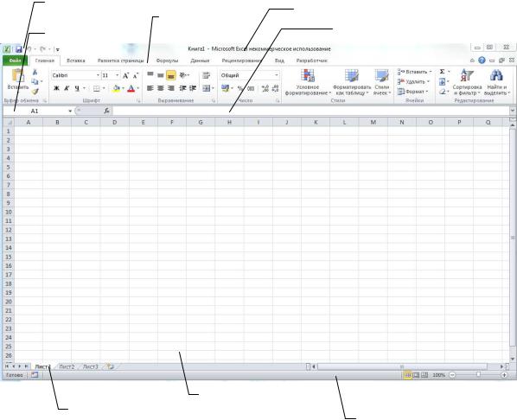517x420 pixels.
Task: Click the cell name box showing A1
Action: point(38,111)
